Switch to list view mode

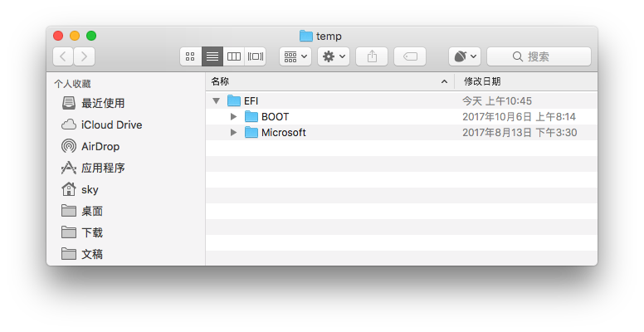pyautogui.click(x=212, y=56)
